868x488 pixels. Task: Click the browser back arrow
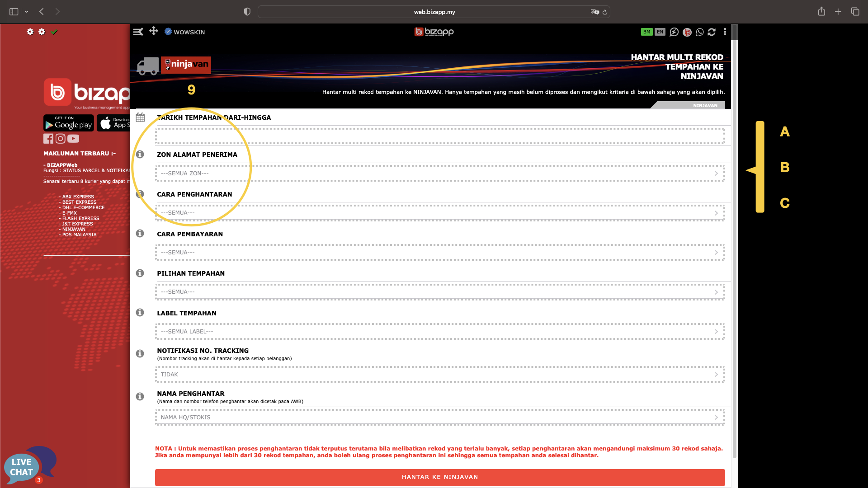(x=42, y=12)
